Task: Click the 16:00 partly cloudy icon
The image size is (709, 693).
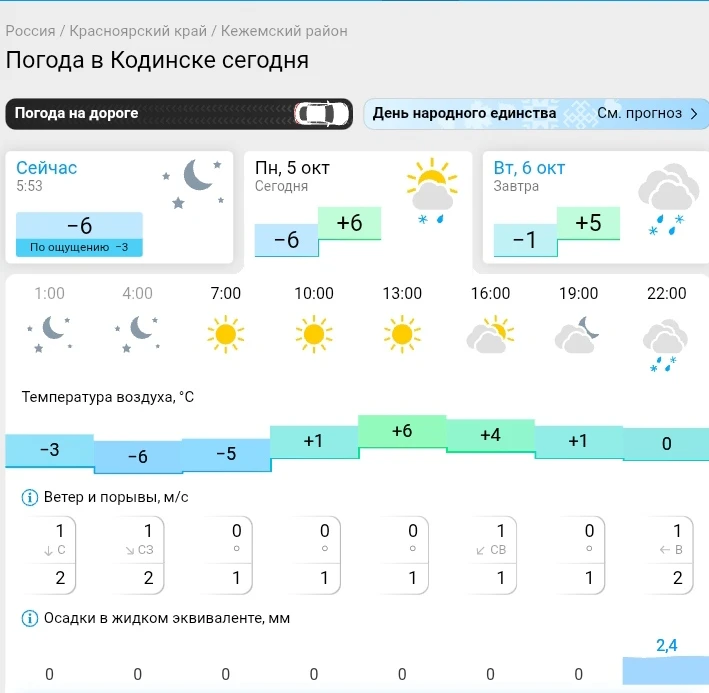Action: (x=490, y=335)
